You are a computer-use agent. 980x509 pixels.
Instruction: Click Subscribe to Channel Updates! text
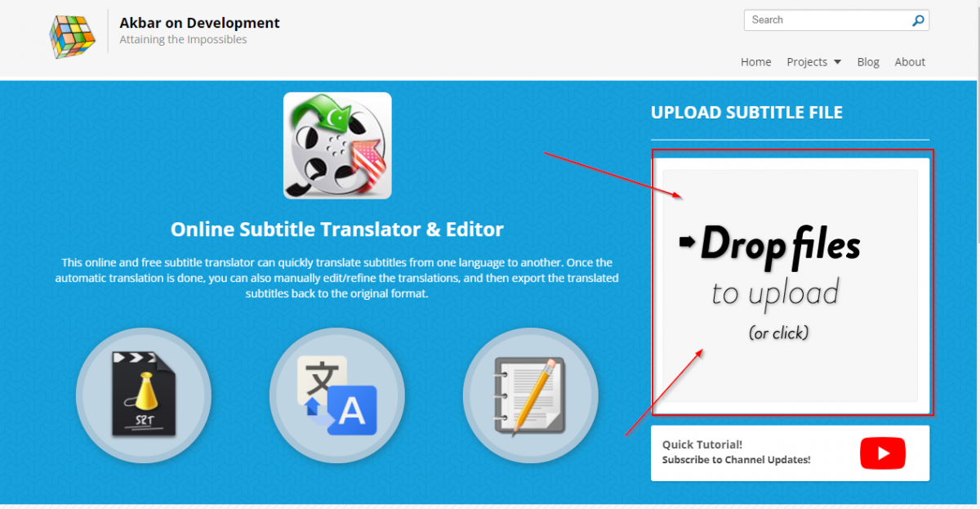point(736,460)
